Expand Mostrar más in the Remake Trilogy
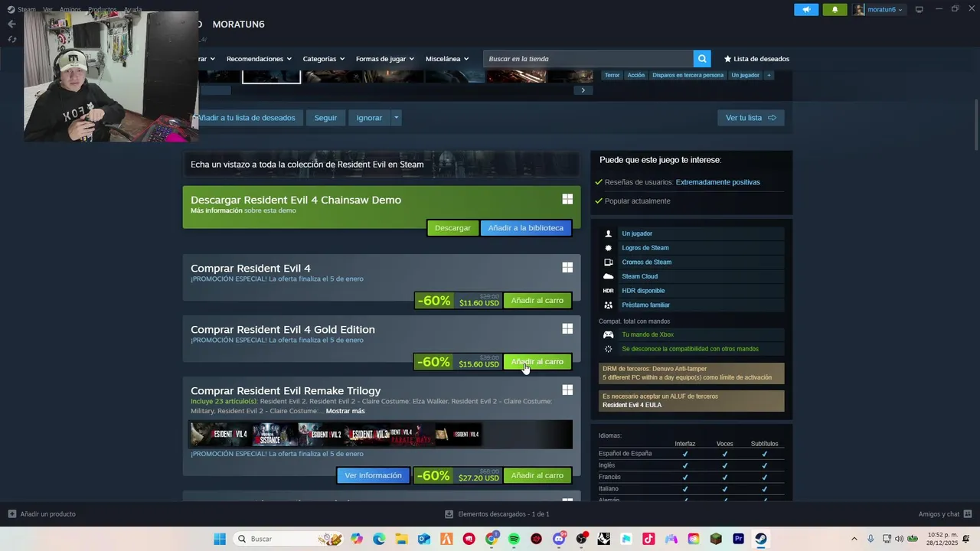The image size is (980, 551). point(345,411)
